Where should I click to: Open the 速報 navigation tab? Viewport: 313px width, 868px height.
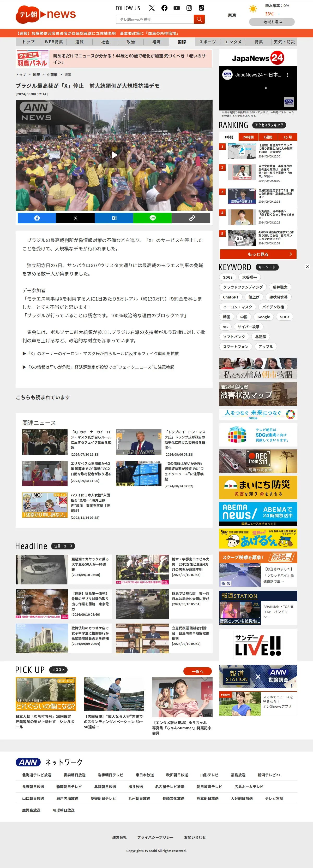80,42
